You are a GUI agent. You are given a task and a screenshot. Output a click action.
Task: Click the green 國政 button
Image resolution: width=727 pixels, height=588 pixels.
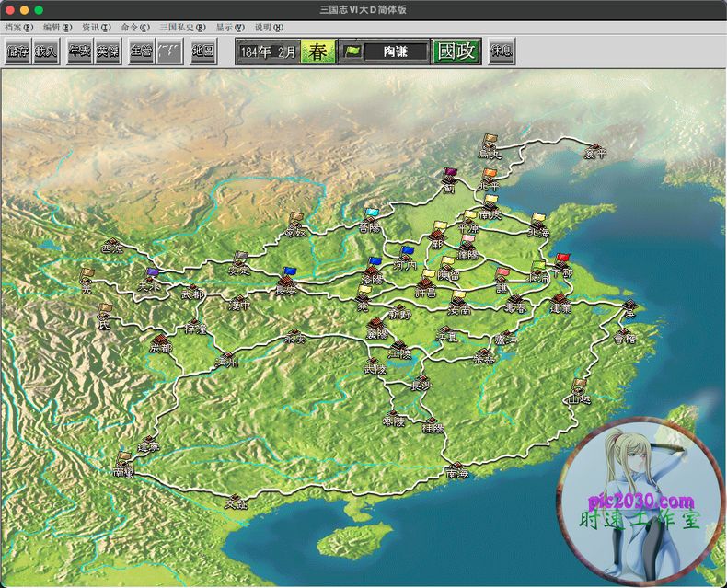[x=456, y=51]
